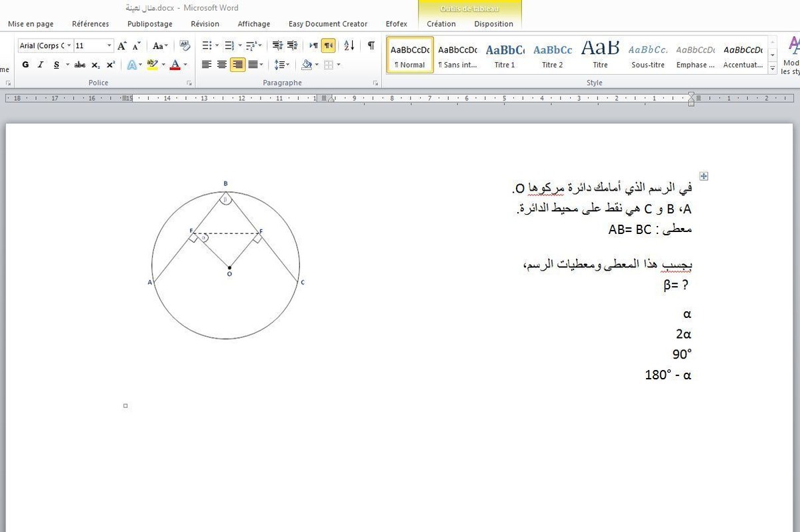Click the table move handle

pos(703,176)
